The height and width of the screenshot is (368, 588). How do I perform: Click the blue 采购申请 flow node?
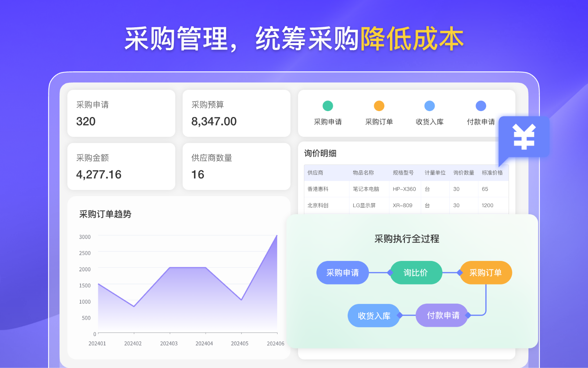(342, 273)
